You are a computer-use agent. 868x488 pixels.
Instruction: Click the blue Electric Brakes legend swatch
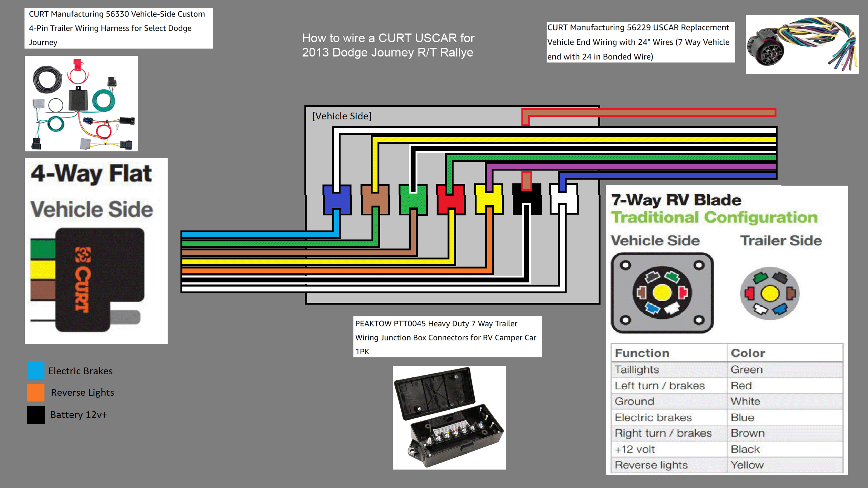(x=36, y=370)
